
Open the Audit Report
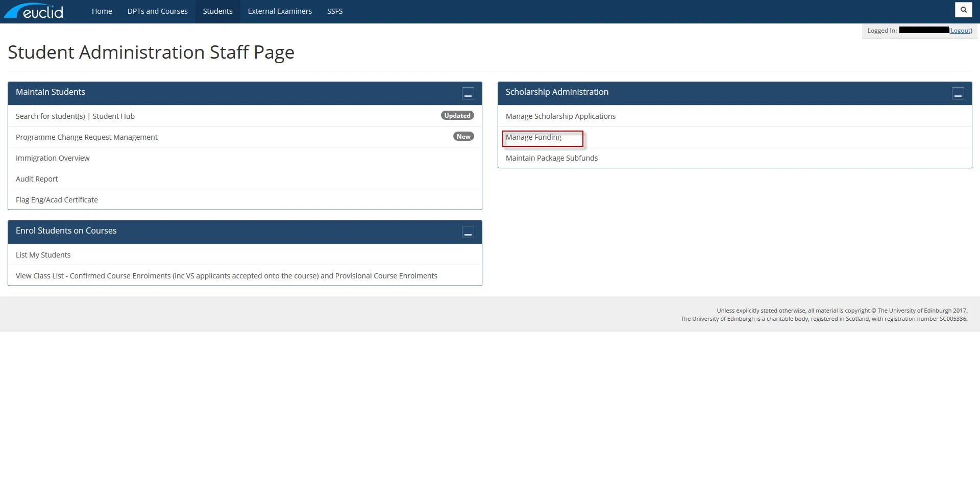click(36, 178)
